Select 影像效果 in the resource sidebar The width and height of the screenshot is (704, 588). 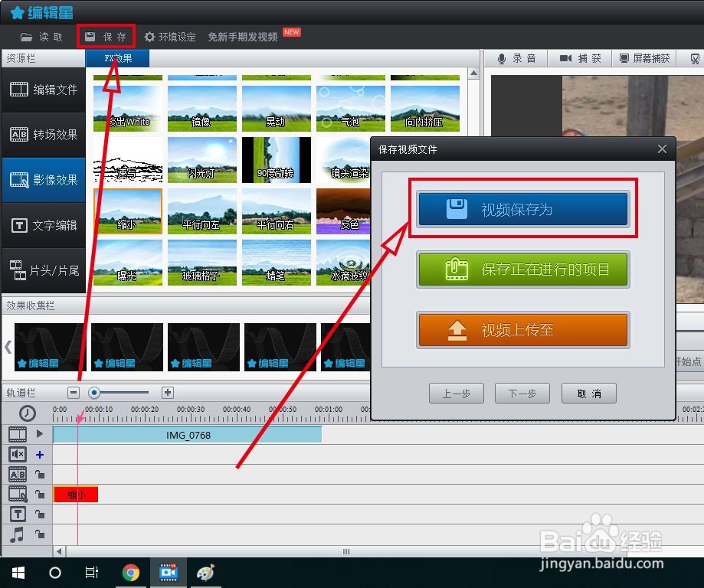pyautogui.click(x=44, y=180)
